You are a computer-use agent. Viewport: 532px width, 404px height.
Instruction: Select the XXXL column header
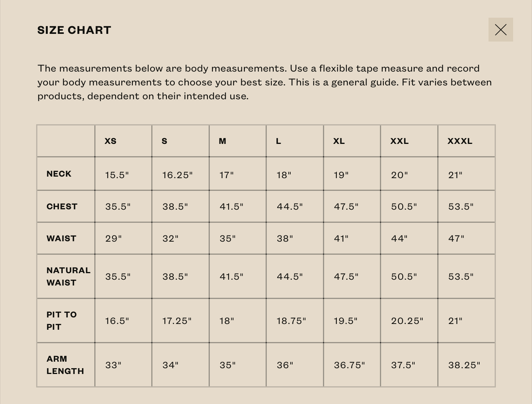tap(460, 141)
